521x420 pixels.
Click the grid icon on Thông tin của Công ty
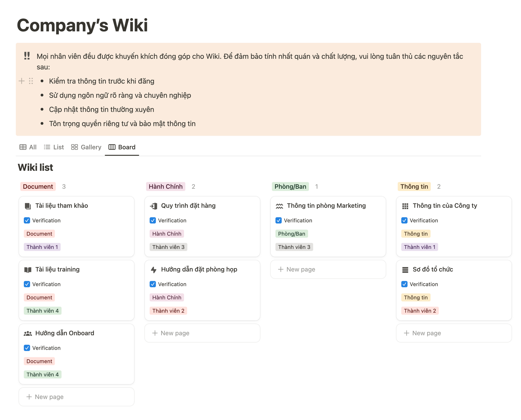pos(405,206)
